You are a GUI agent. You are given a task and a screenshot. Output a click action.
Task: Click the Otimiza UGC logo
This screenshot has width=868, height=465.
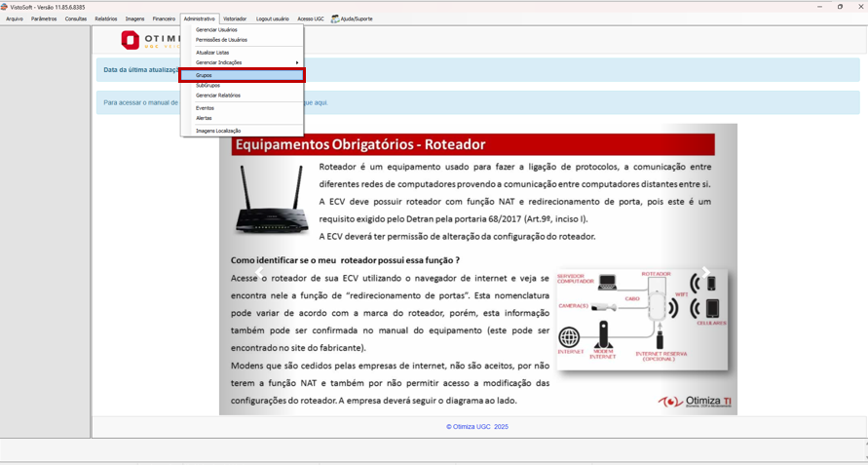coord(151,40)
